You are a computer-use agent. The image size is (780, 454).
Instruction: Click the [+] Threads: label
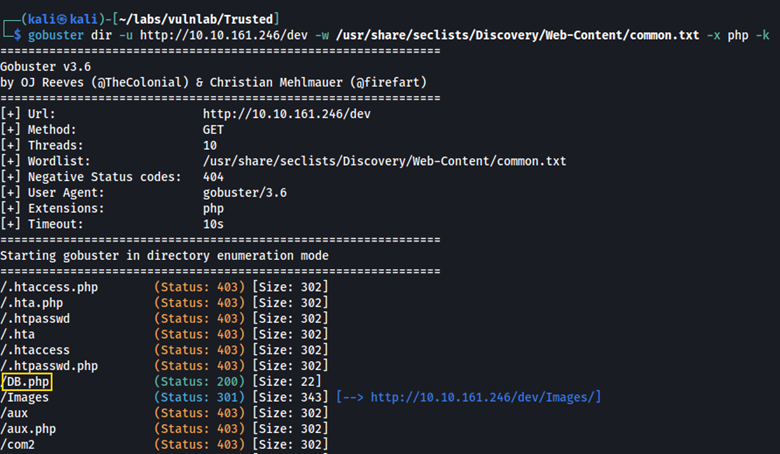pyautogui.click(x=42, y=146)
